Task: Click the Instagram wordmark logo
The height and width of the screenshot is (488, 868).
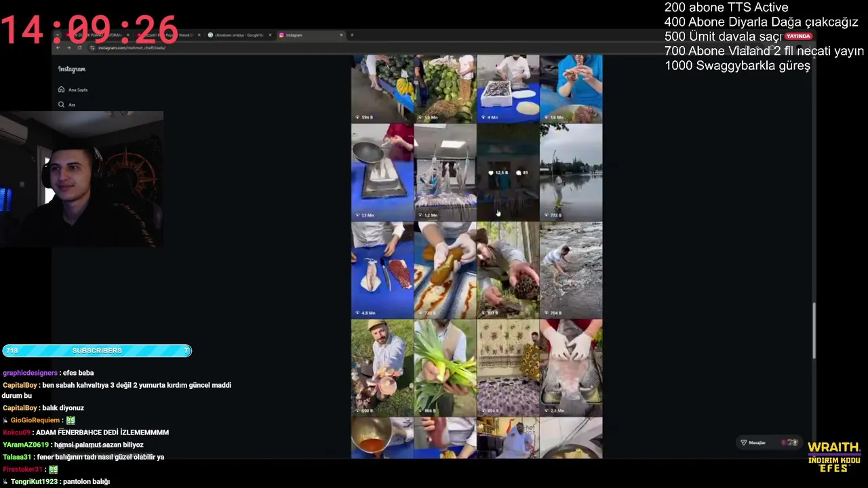Action: tap(71, 69)
